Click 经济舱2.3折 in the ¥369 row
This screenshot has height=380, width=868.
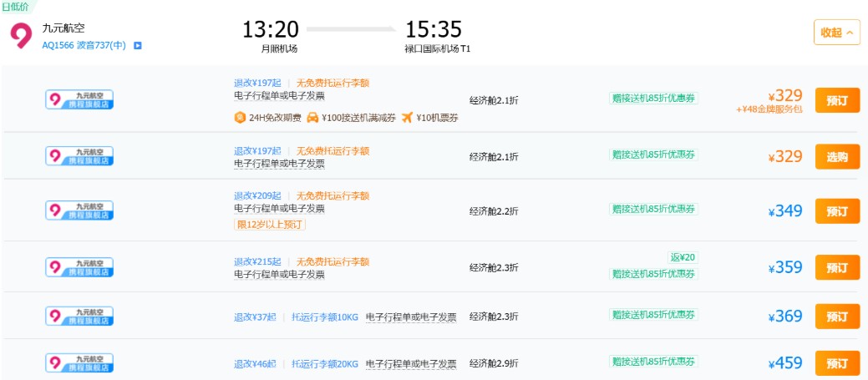pyautogui.click(x=495, y=317)
